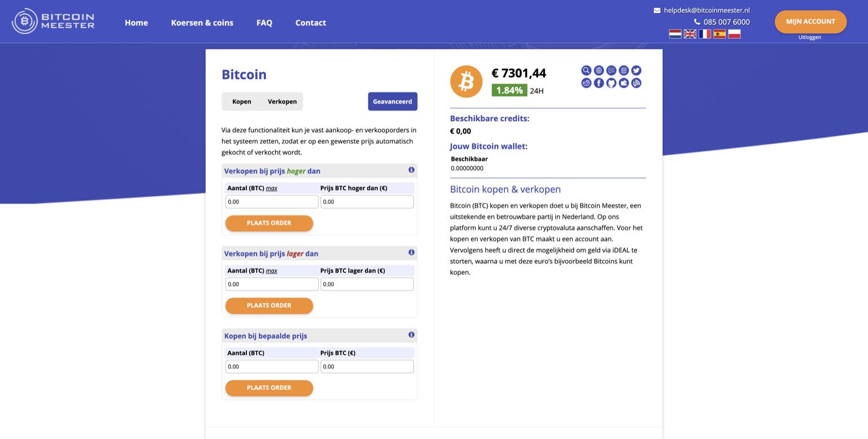This screenshot has width=868, height=439.
Task: Click the blog RSS feed icon
Action: click(x=636, y=83)
